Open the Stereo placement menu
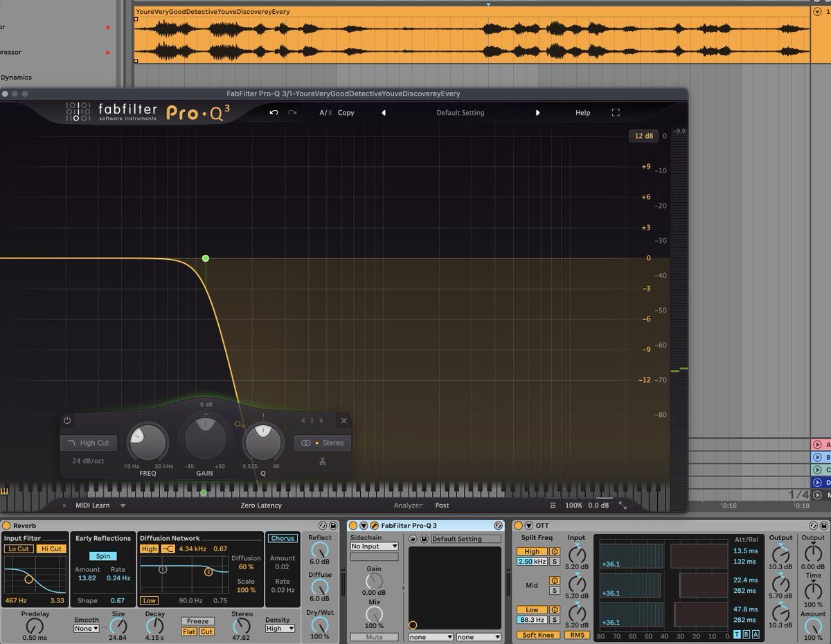831x644 pixels. point(323,443)
